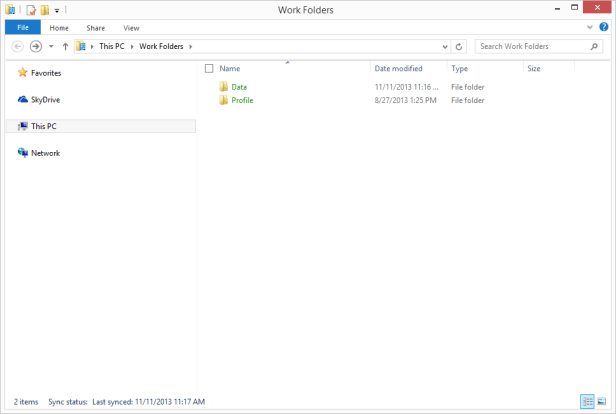Image resolution: width=616 pixels, height=414 pixels.
Task: Switch to the View ribbon tab
Action: click(x=131, y=28)
